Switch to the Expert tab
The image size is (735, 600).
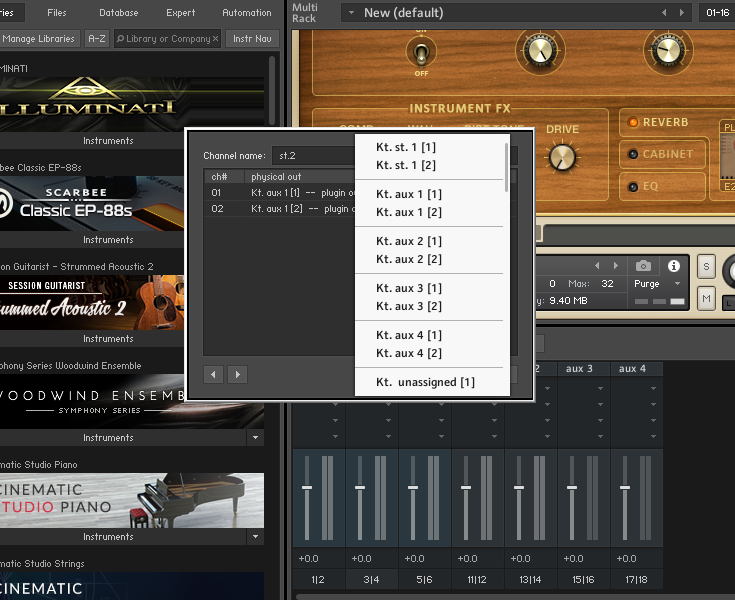coord(180,13)
